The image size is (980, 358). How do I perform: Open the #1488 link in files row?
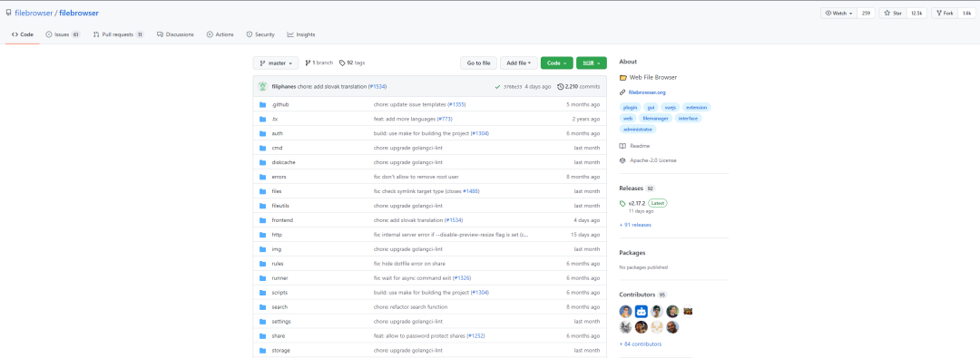(x=471, y=191)
